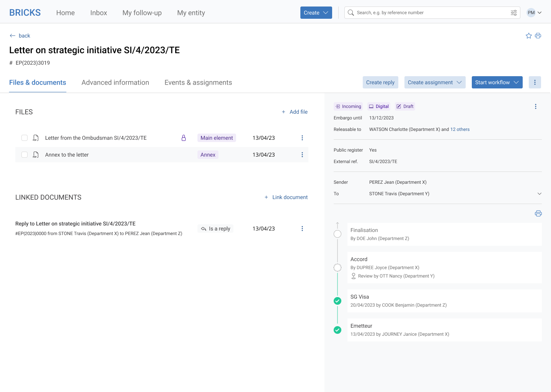Image resolution: width=551 pixels, height=392 pixels.
Task: Click the star favorite icon
Action: coord(529,36)
